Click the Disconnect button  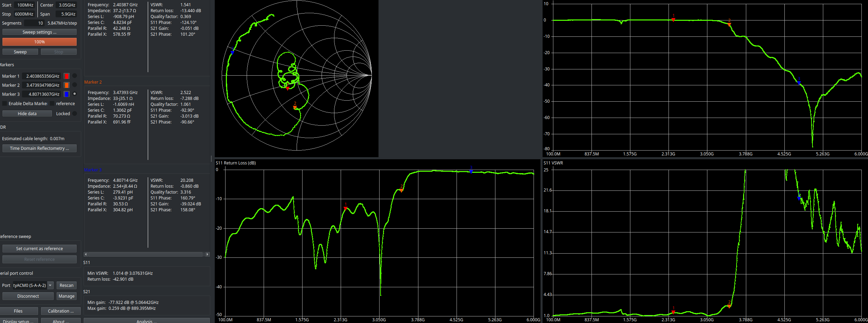coord(28,296)
